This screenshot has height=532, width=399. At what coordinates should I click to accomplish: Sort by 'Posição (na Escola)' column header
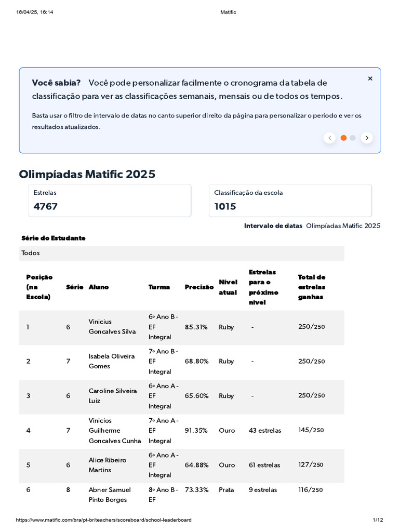[39, 287]
